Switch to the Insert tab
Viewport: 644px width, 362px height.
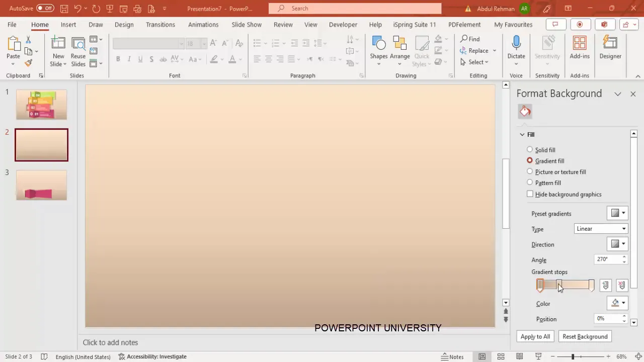click(68, 25)
